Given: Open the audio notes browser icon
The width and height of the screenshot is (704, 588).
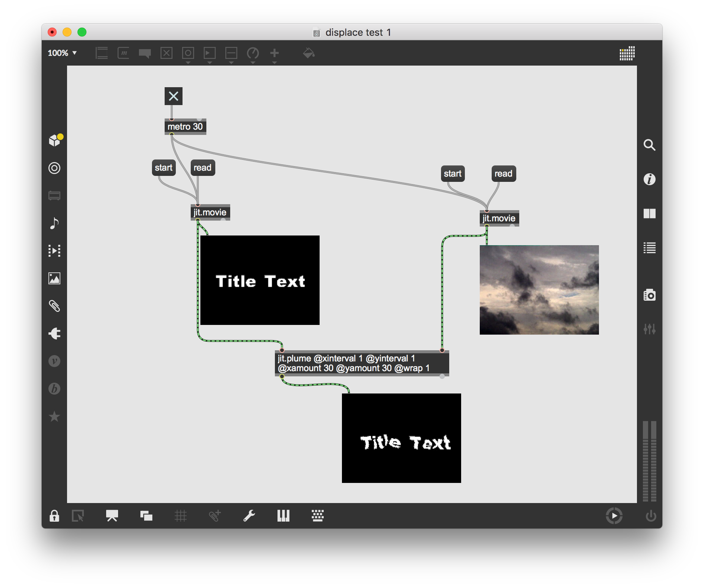Looking at the screenshot, I should (54, 223).
